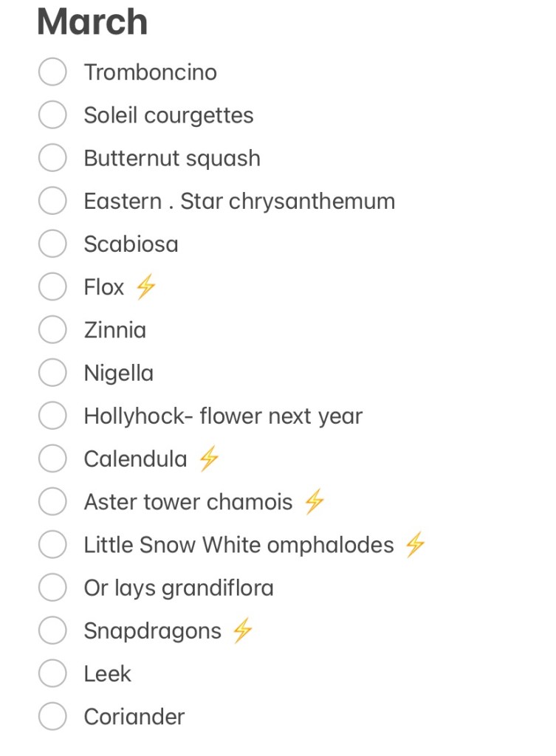556x756 pixels.
Task: Tap the lightning bolt after Little Snow White omphalodes
Action: (416, 545)
